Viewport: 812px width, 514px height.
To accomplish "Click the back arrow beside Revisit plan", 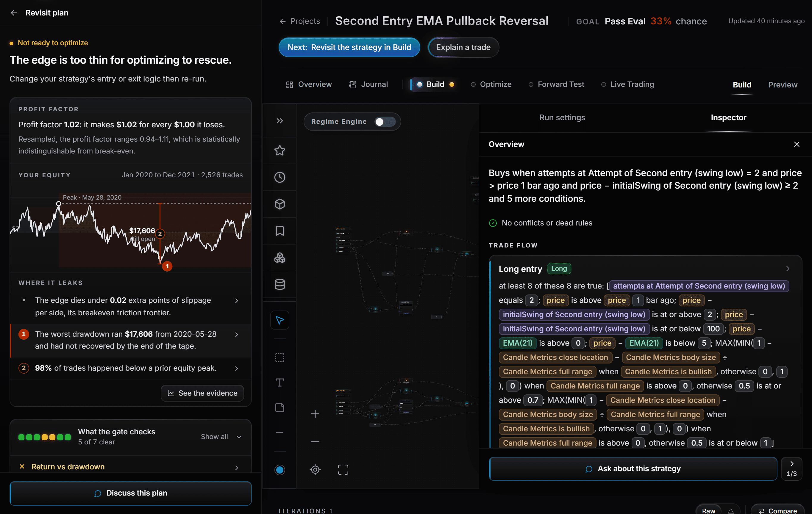I will (x=14, y=13).
